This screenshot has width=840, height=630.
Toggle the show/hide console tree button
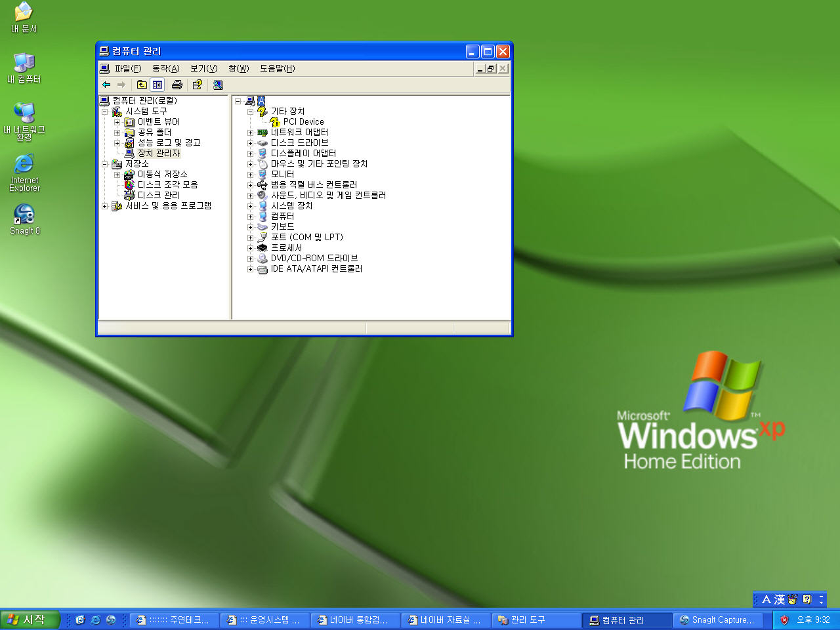(x=157, y=85)
